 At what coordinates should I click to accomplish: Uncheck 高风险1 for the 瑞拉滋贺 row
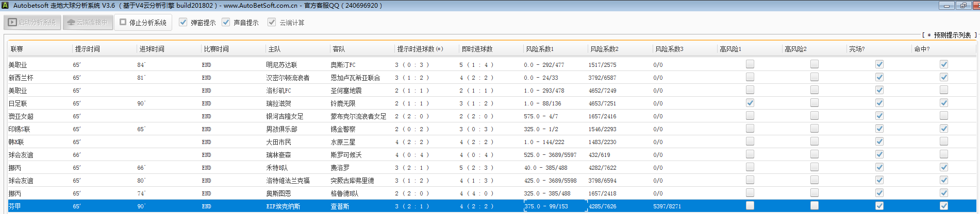(750, 103)
